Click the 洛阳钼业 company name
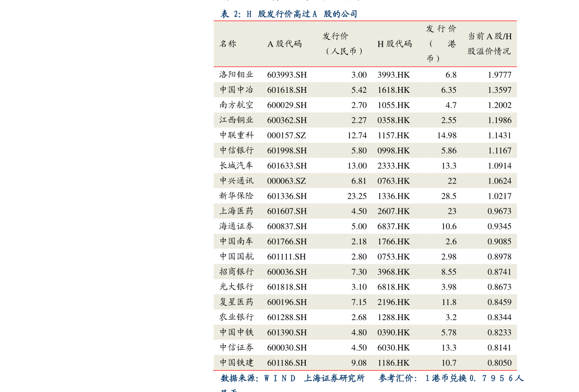The width and height of the screenshot is (579, 392). 236,74
